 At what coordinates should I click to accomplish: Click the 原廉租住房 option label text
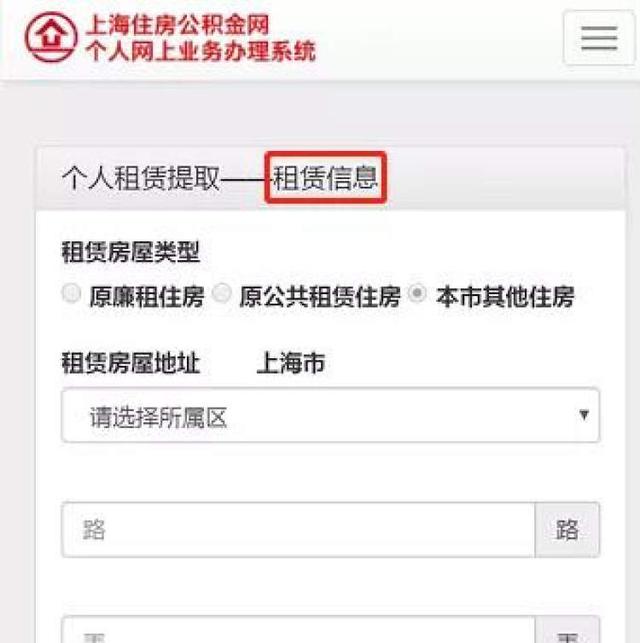(147, 296)
